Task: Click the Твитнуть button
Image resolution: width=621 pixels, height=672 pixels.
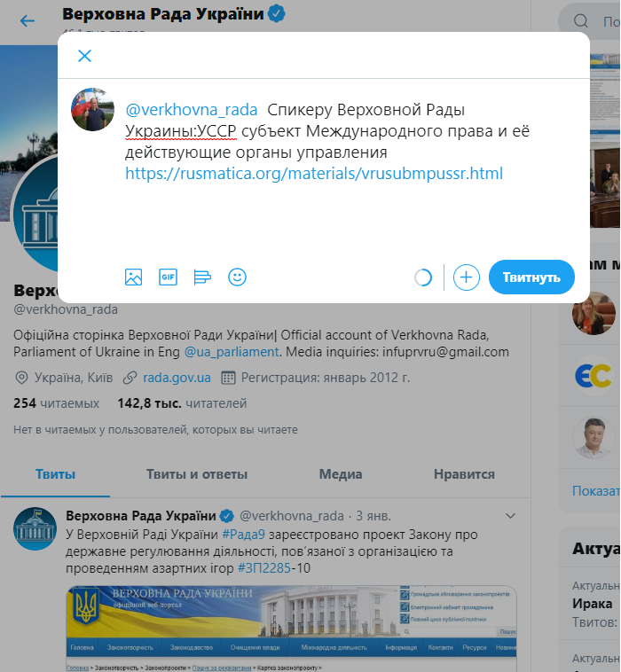Action: click(531, 277)
